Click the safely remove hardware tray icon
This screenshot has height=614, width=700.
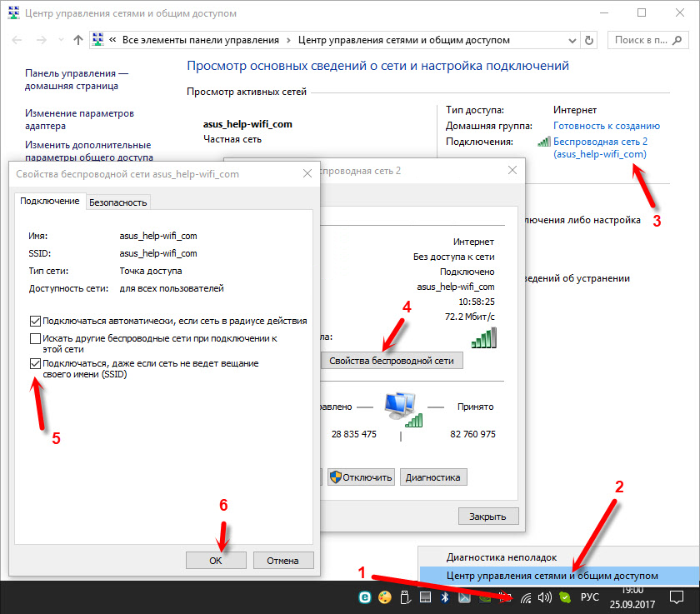coord(405,597)
